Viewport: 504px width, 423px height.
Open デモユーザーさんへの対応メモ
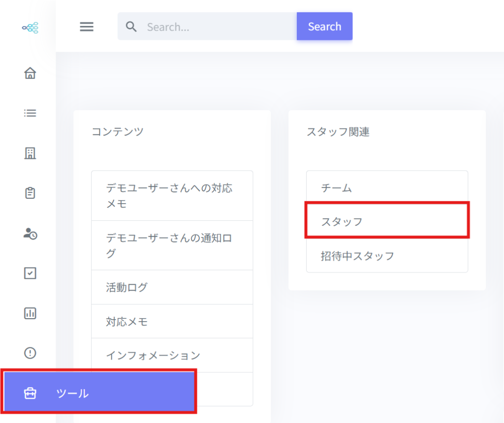[172, 196]
